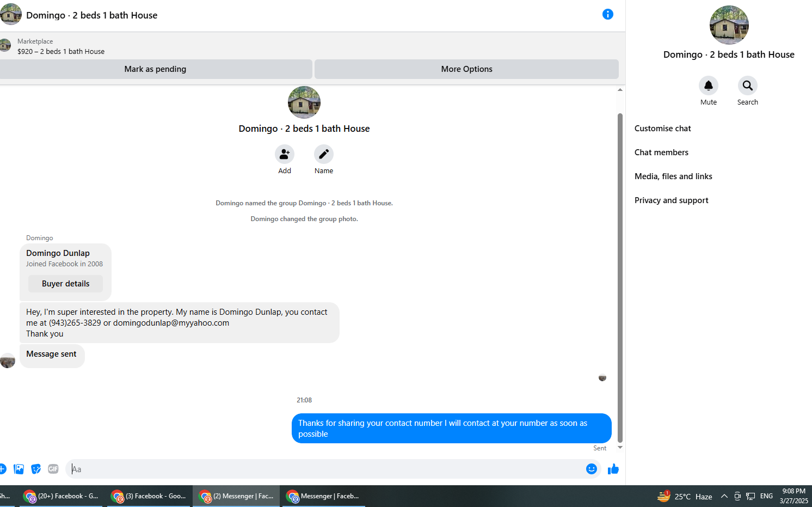Click the tray icon right of the hidden-icons chevron

point(737,496)
